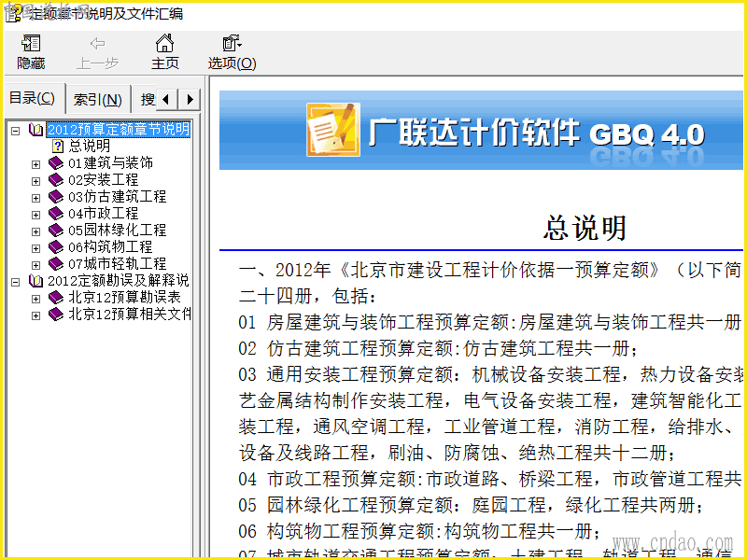Click the text 二十四册，包括：
Image resolution: width=747 pixels, height=560 pixels.
307,296
